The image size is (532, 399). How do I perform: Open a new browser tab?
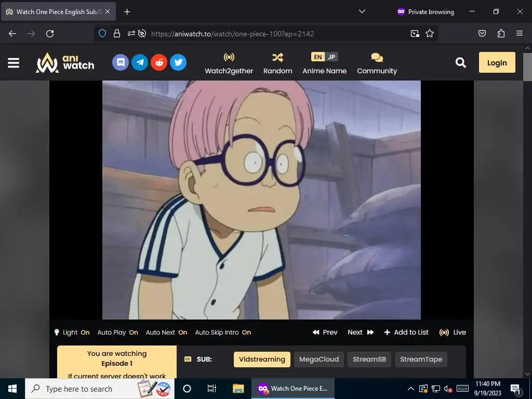(127, 12)
